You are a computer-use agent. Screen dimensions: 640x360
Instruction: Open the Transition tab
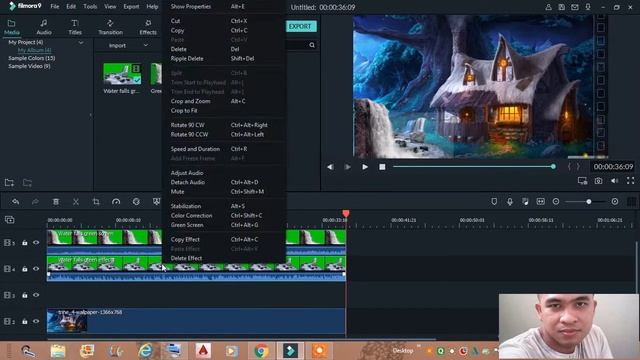point(110,27)
